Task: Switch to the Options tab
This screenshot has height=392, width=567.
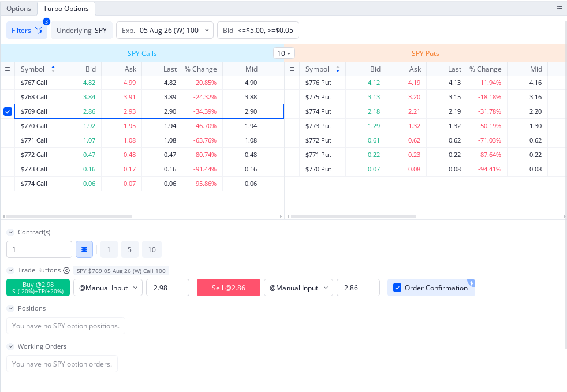Action: coord(18,8)
